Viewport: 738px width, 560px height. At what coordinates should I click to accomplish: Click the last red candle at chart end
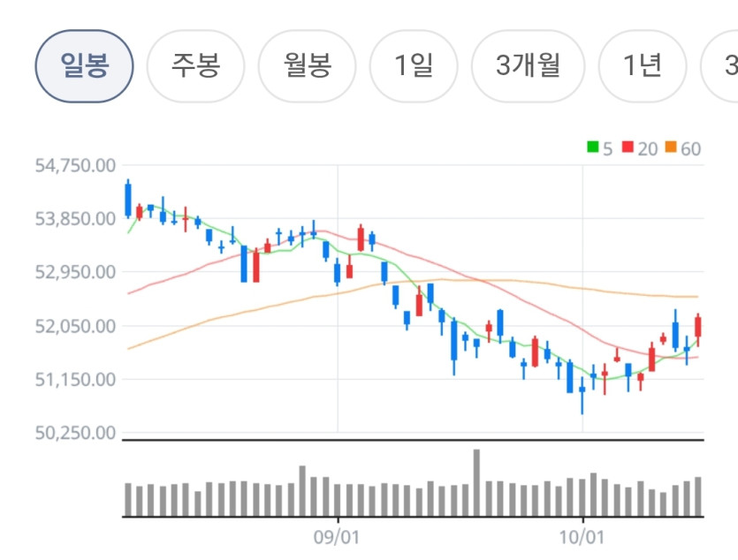[698, 329]
